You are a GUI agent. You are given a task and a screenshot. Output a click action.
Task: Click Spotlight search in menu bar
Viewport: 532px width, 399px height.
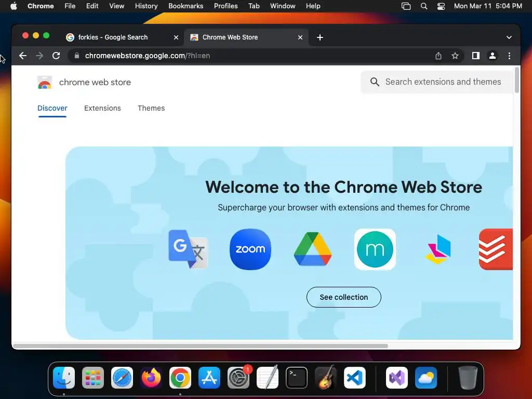pyautogui.click(x=424, y=6)
